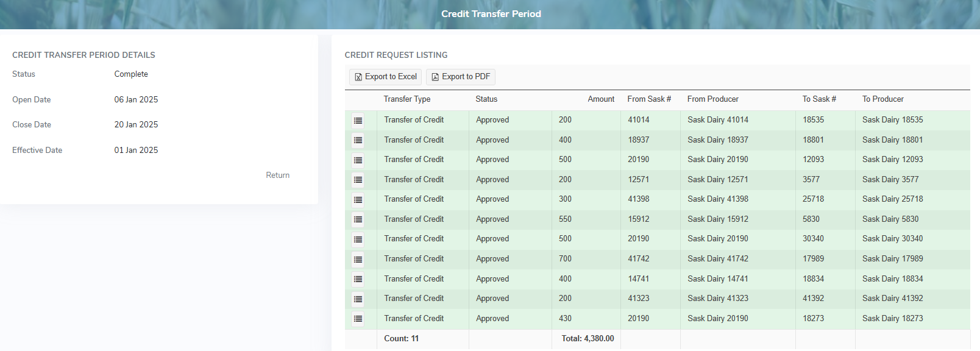The width and height of the screenshot is (980, 351).
Task: Click row icon for Sask Dairy 15912
Action: (x=358, y=219)
